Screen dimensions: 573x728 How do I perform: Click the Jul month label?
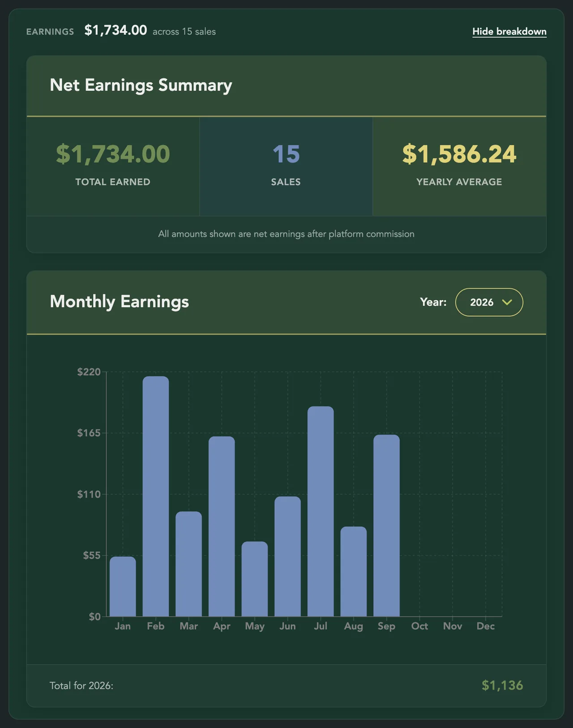321,626
